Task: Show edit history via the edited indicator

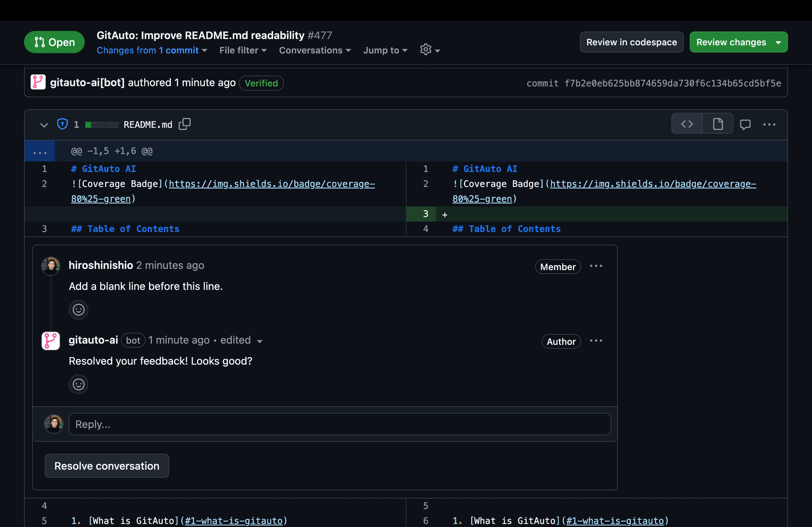Action: (240, 340)
